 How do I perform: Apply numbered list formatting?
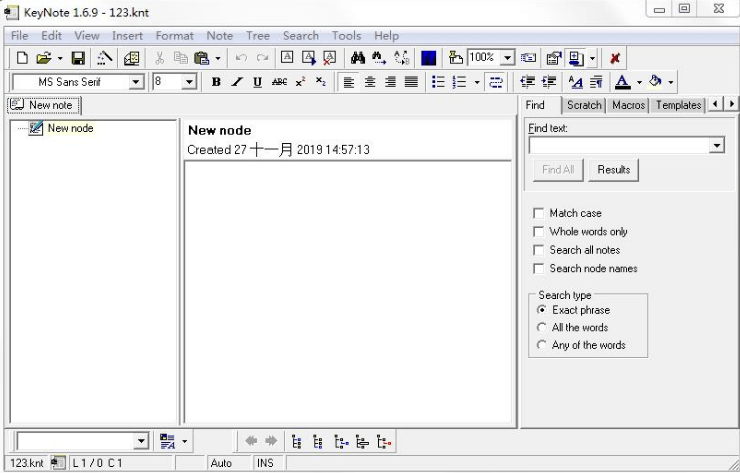459,82
